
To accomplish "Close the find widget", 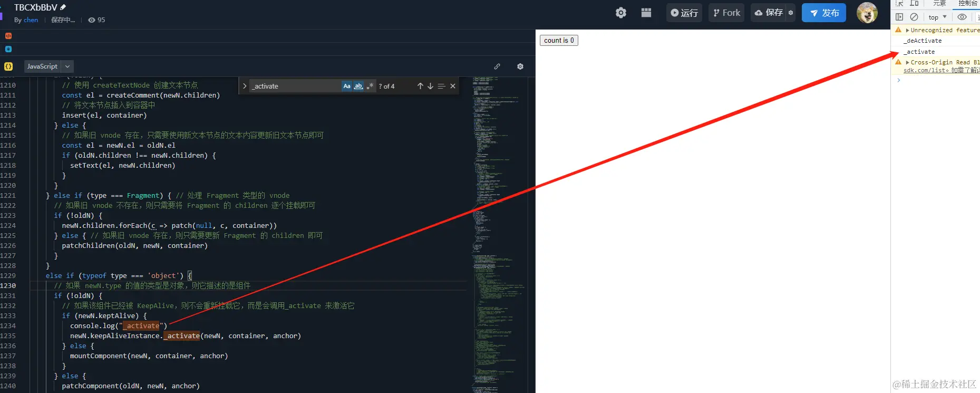I will 453,86.
